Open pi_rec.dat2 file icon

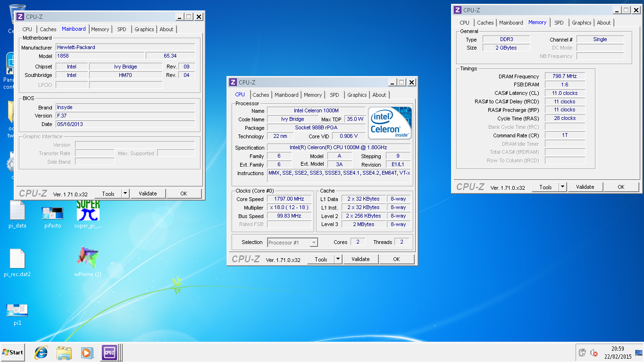pos(17,263)
